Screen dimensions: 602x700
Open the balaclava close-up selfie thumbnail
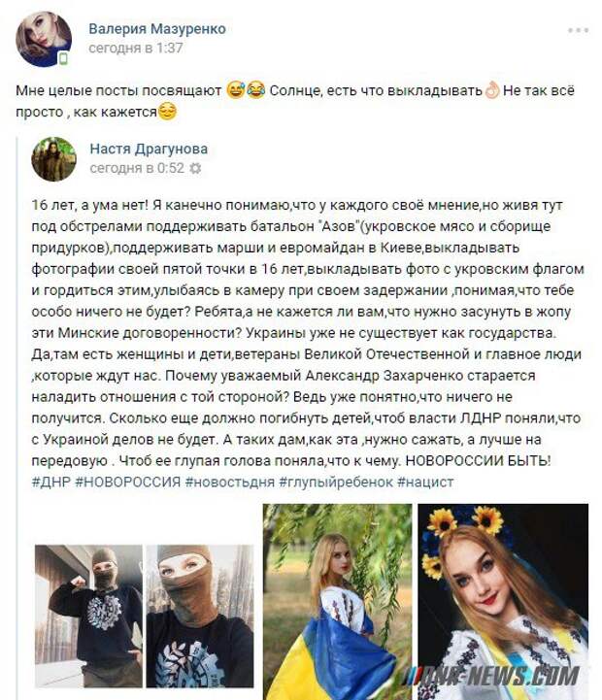coord(200,617)
